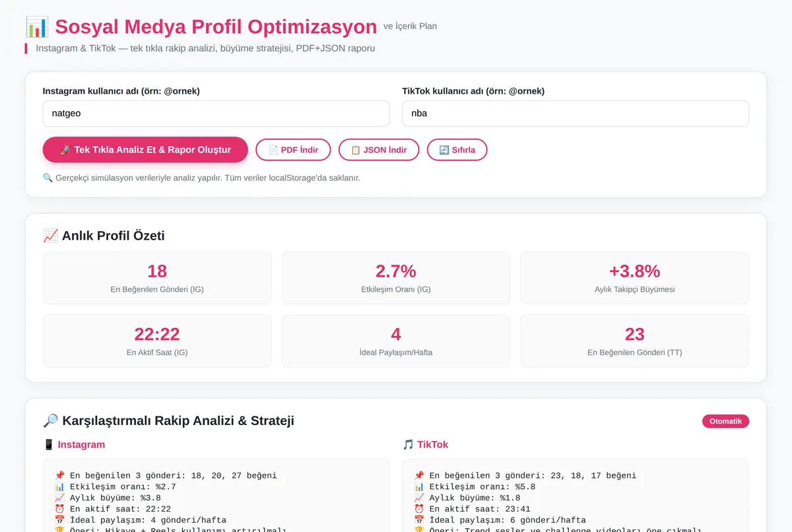Click the TikTok username input field
This screenshot has width=792, height=532.
point(576,114)
